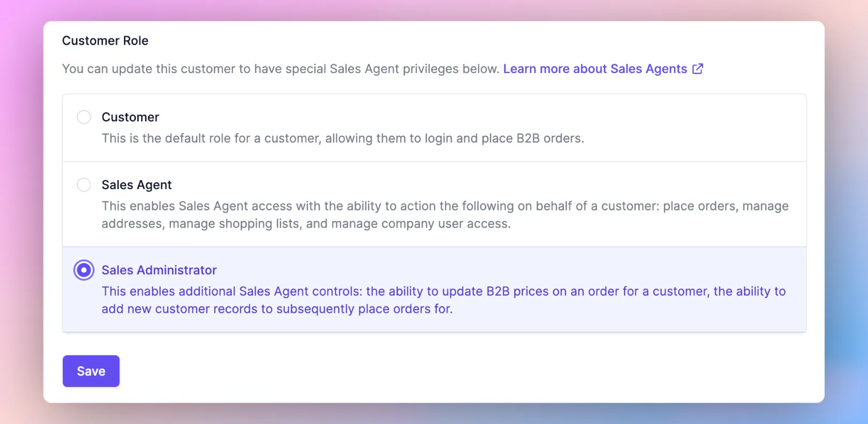This screenshot has width=868, height=424.
Task: Click the Sales Agent option title
Action: tap(136, 185)
